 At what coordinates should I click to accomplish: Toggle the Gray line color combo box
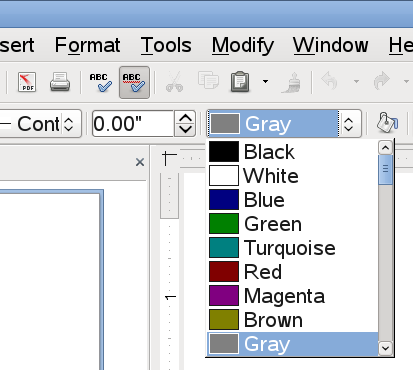click(284, 124)
